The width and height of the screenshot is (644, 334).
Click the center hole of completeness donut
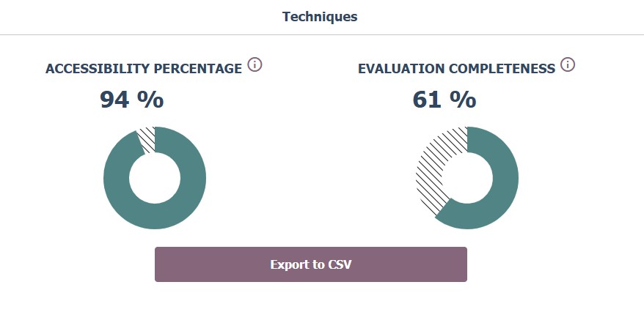point(467,178)
